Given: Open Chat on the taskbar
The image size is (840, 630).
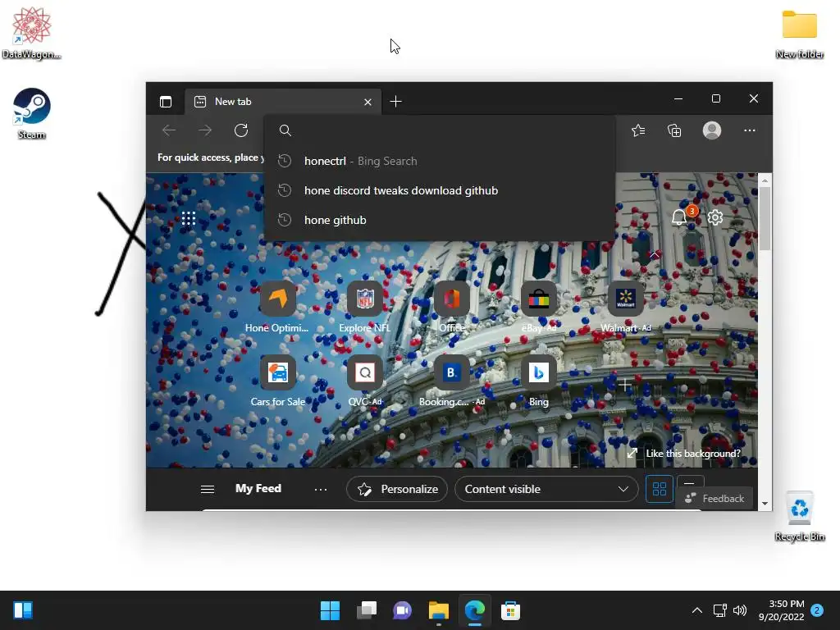Looking at the screenshot, I should [x=402, y=610].
